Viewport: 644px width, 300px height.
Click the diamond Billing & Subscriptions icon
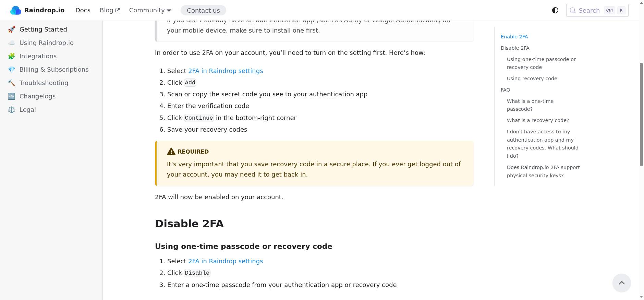[11, 69]
